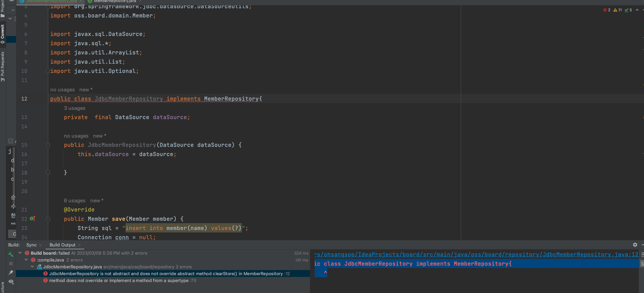Viewport: 644px width, 293px height.
Task: Click the green typo check indicator showing 5
Action: (628, 10)
